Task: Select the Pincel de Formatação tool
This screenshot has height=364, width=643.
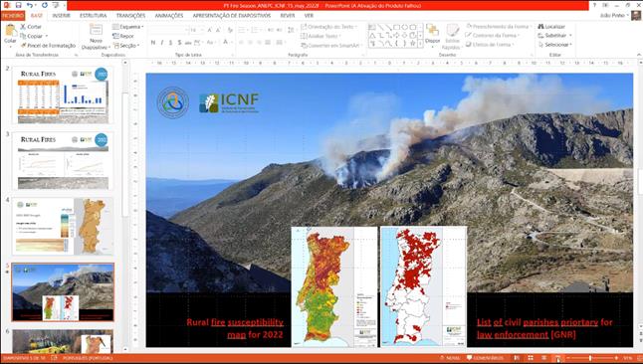Action: click(x=48, y=45)
